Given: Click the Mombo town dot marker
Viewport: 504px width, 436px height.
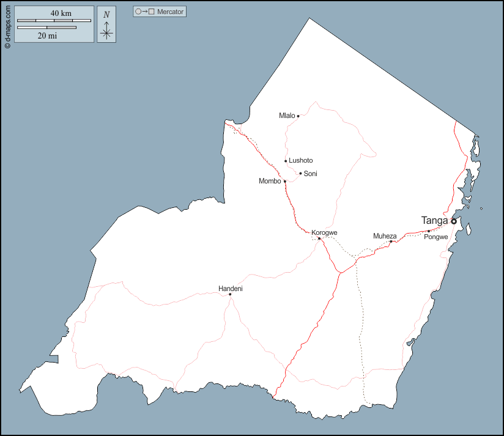Looking at the screenshot, I should tap(285, 182).
